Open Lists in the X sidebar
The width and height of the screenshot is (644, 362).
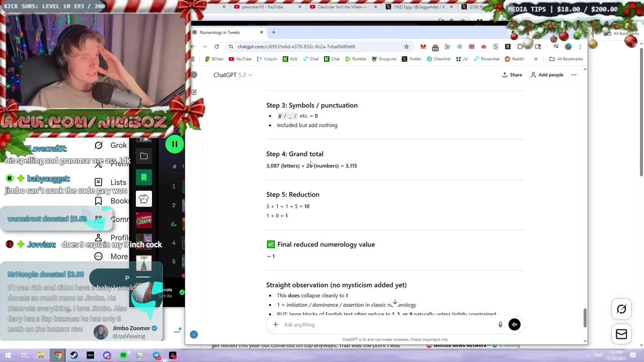pos(111,183)
